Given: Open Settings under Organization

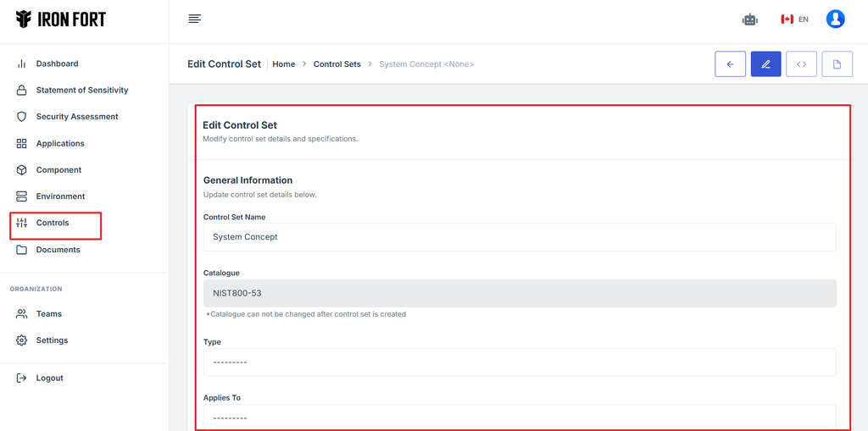Looking at the screenshot, I should pos(52,340).
